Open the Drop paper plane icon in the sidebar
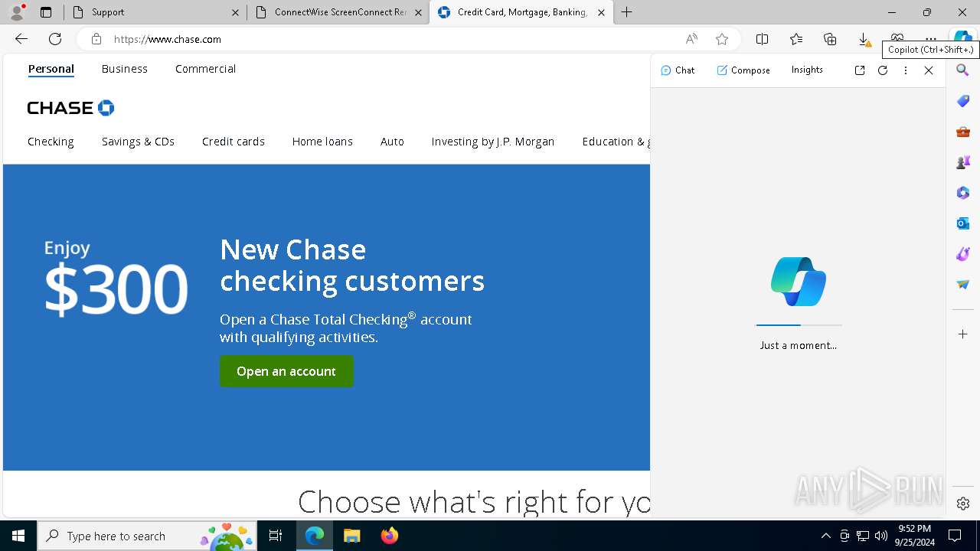980x551 pixels. coord(963,285)
